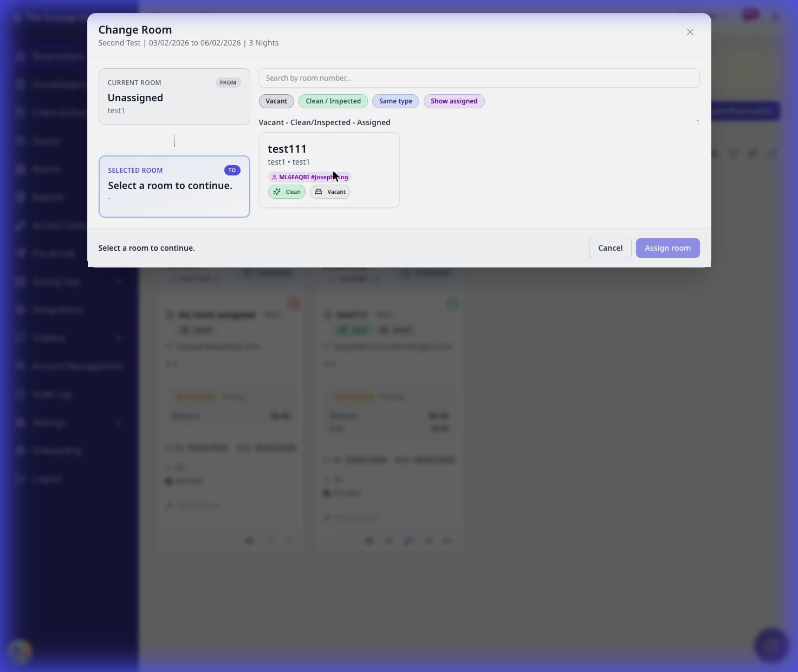Close the Change Room dialog
This screenshot has height=672, width=798.
click(690, 32)
